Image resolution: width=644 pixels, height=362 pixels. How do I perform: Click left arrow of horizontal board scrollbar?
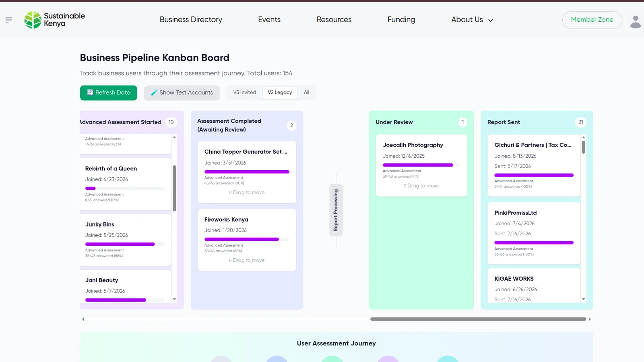(x=83, y=319)
